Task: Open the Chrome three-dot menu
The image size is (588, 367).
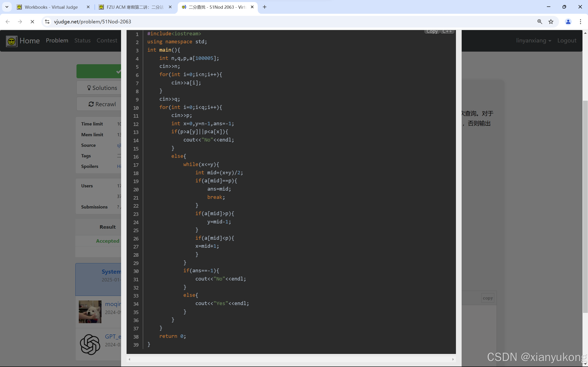Action: coord(580,22)
